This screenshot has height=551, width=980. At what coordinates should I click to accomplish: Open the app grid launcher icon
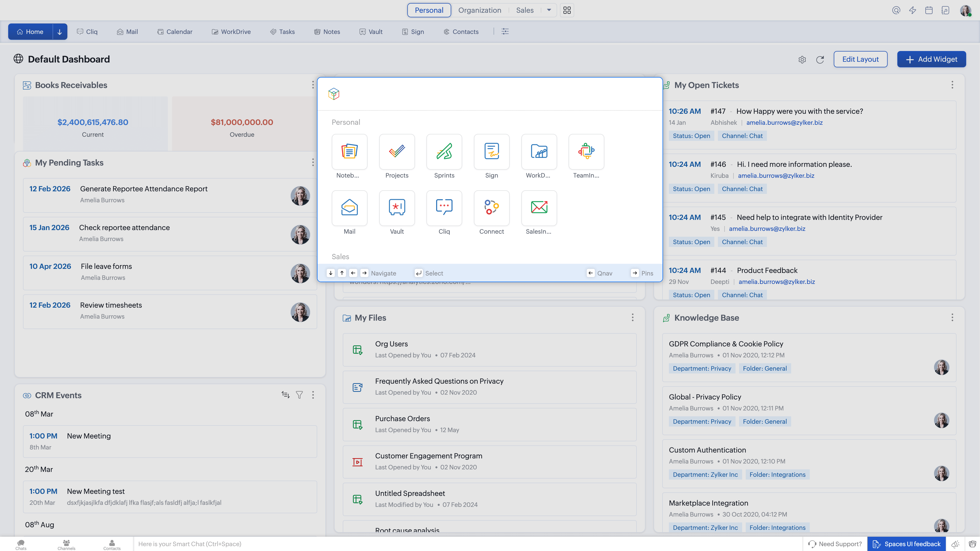(x=567, y=10)
